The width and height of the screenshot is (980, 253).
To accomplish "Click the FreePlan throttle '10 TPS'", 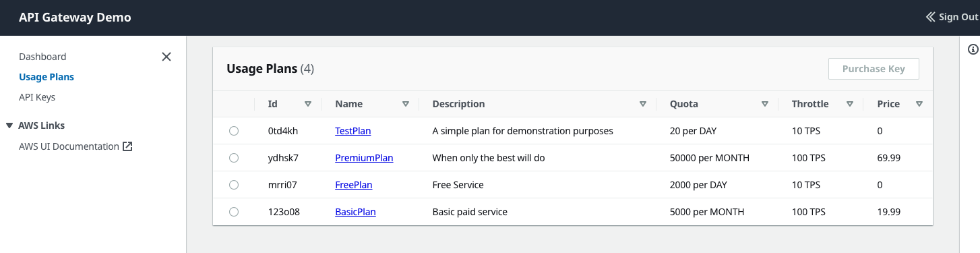I will pyautogui.click(x=806, y=185).
